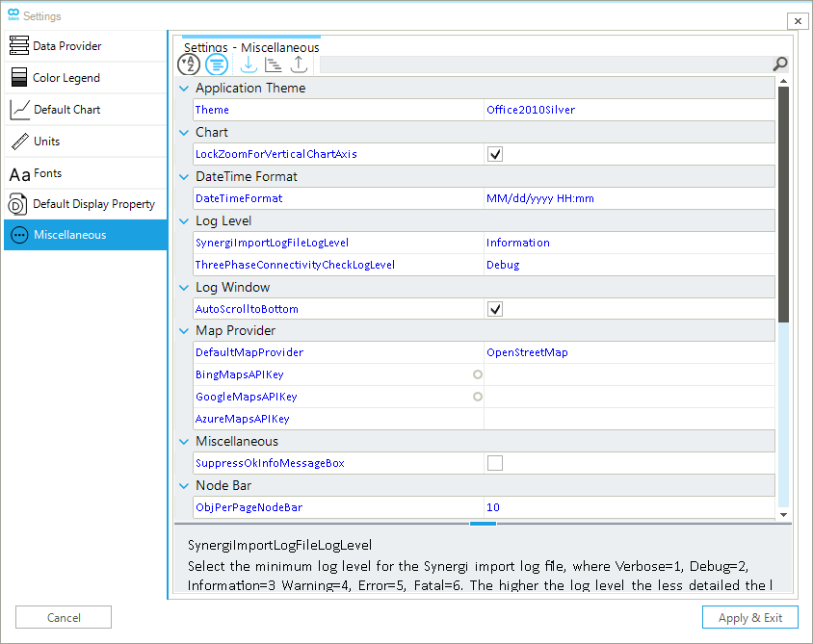Click the Units ruler icon
The image size is (813, 644).
(x=19, y=141)
